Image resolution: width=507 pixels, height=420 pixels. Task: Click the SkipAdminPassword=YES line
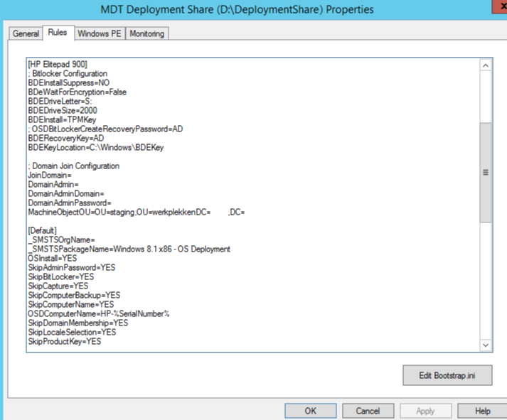[71, 267]
